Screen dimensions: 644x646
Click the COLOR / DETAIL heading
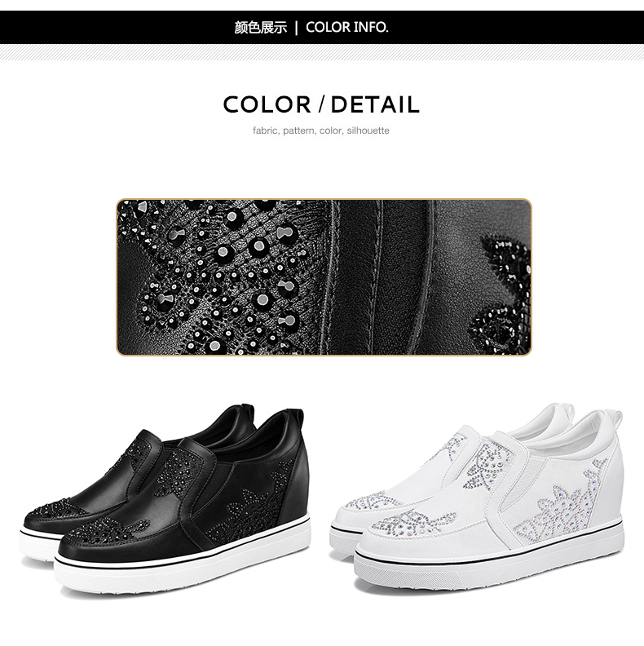tap(321, 104)
